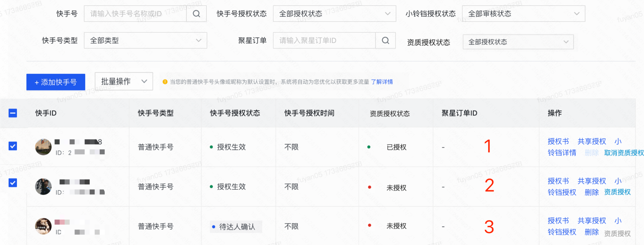Viewport: 644px width, 245px height.
Task: Click the 聚星订单ID column header
Action: tap(460, 113)
